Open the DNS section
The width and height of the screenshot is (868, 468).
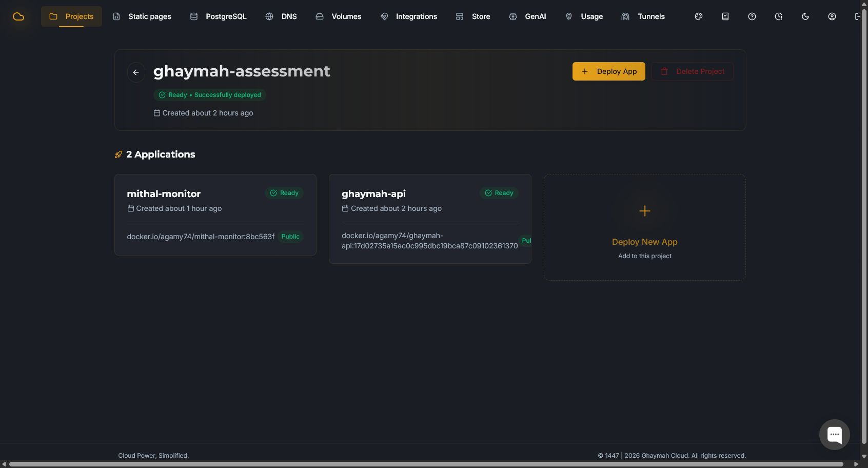pos(281,16)
